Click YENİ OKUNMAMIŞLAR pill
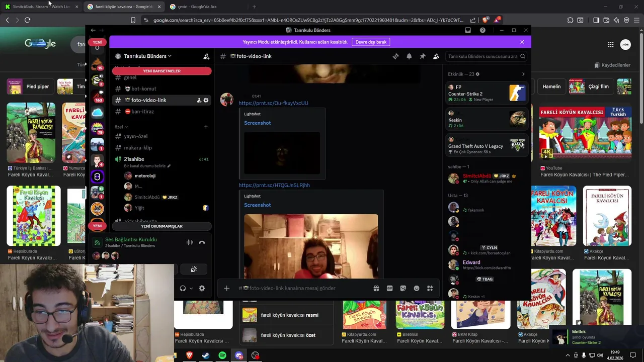The width and height of the screenshot is (644, 362). tap(162, 226)
